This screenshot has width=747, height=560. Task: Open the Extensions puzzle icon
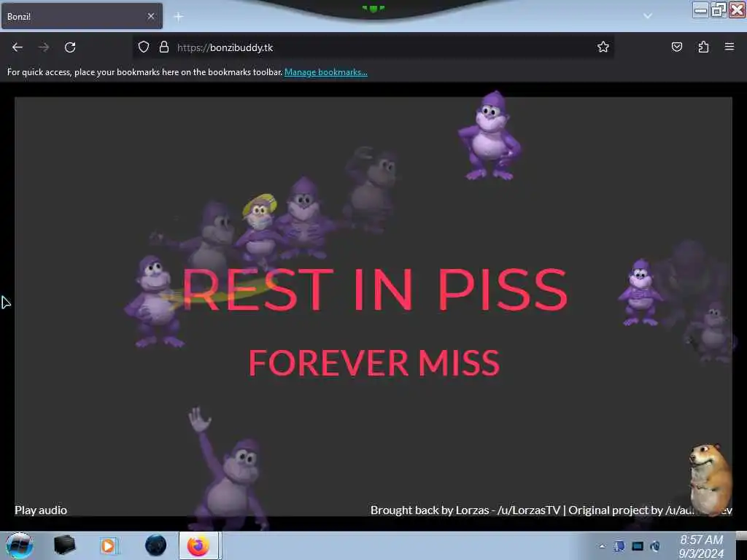(x=703, y=47)
